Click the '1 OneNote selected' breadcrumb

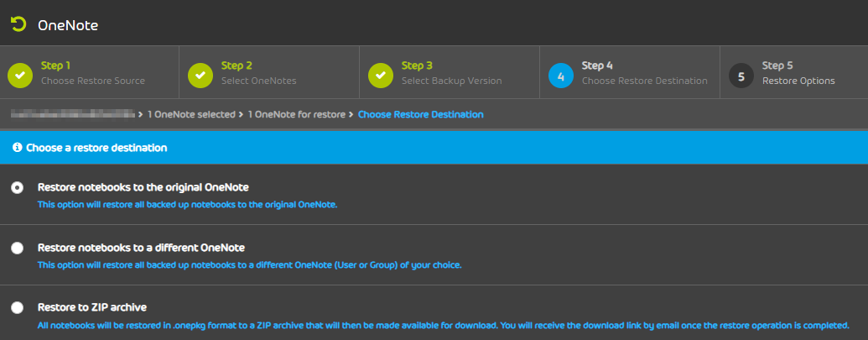pos(191,114)
